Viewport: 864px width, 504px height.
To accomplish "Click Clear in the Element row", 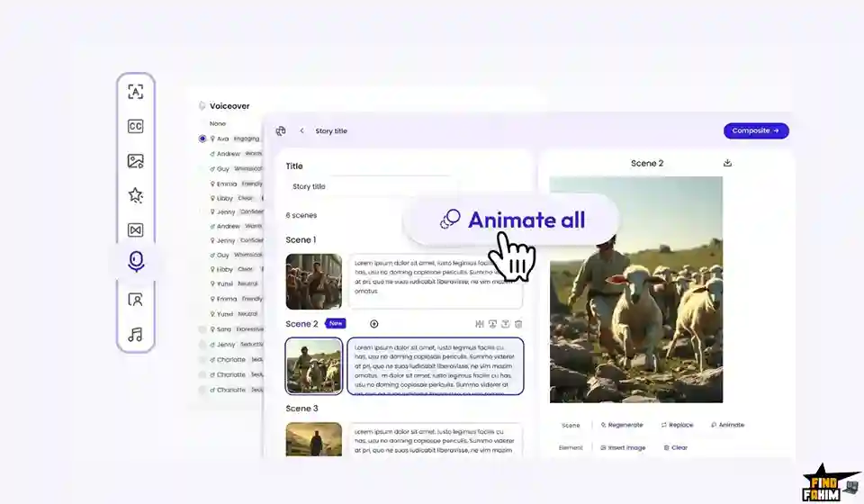I will (676, 448).
